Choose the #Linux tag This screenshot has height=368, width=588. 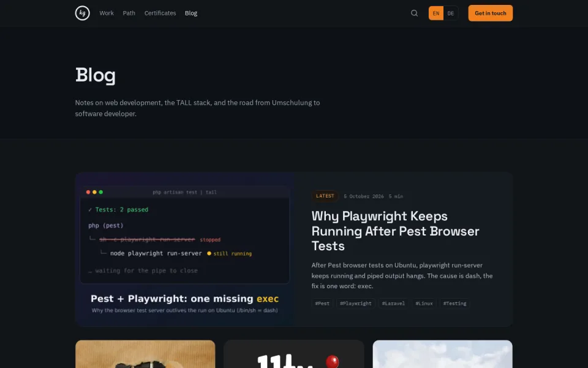(x=424, y=304)
